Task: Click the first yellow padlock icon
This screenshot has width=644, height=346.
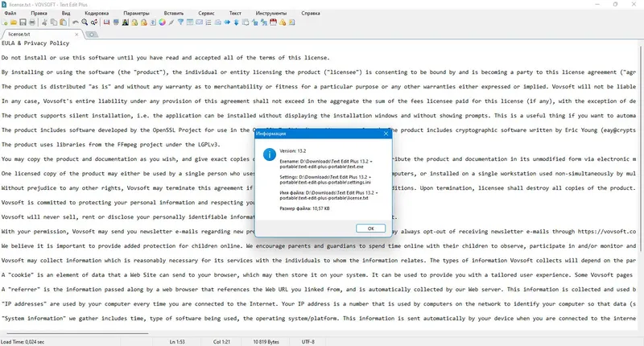Action: tap(134, 23)
